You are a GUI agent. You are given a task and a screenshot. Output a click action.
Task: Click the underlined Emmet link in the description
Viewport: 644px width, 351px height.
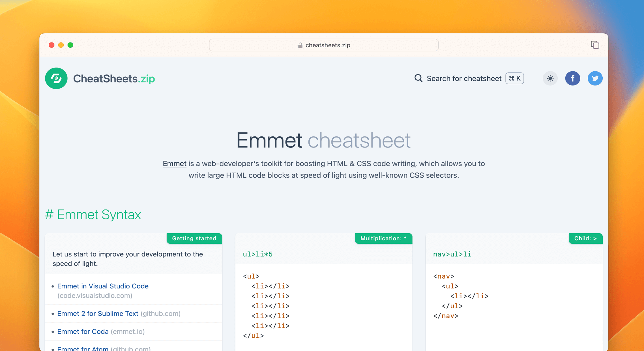[x=174, y=164]
